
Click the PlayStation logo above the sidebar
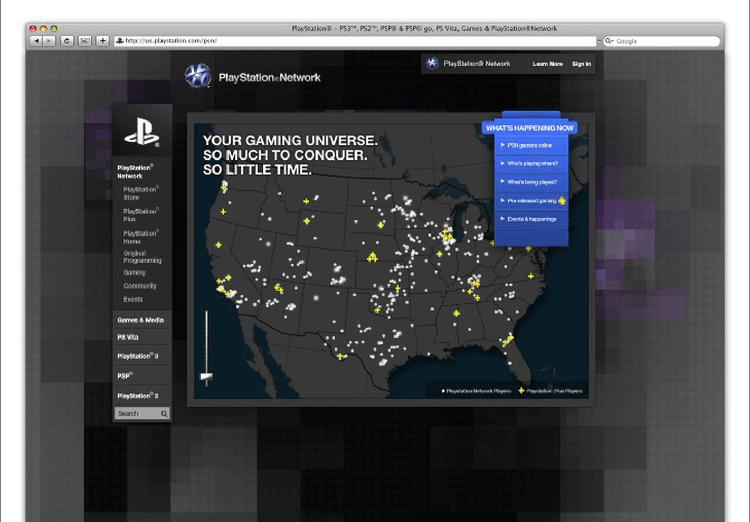[142, 132]
